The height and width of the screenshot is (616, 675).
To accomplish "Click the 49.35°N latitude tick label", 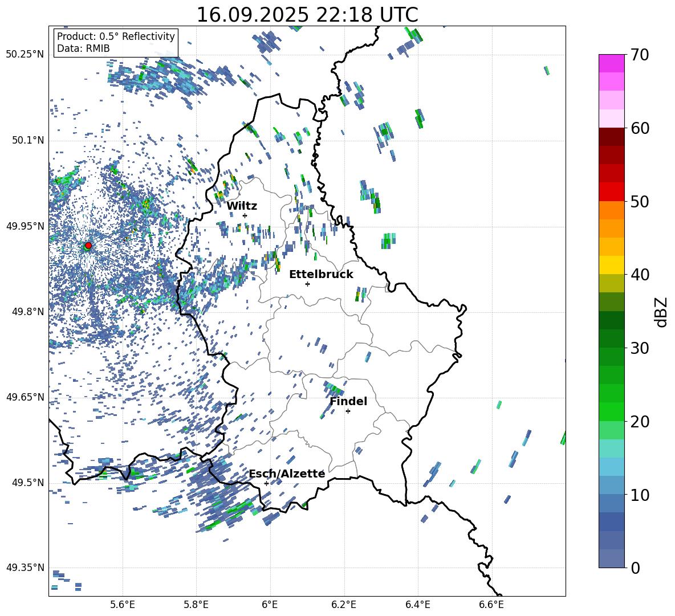I will pos(25,568).
